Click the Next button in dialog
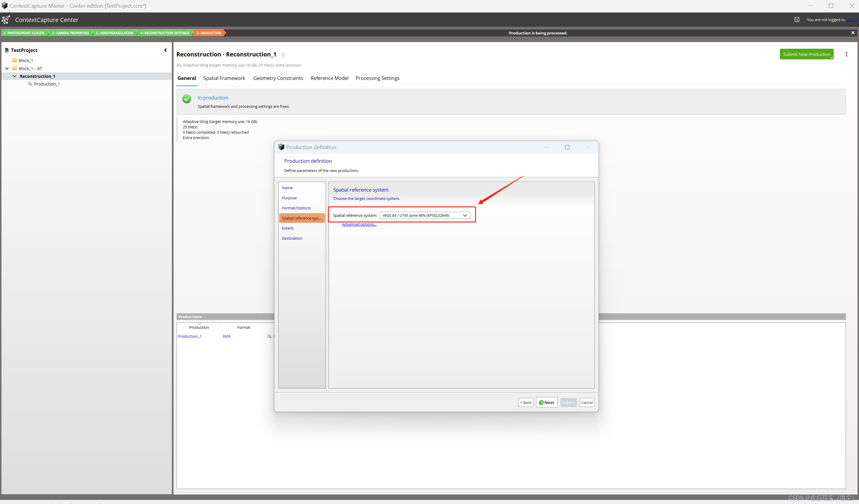The width and height of the screenshot is (859, 504). tap(547, 402)
